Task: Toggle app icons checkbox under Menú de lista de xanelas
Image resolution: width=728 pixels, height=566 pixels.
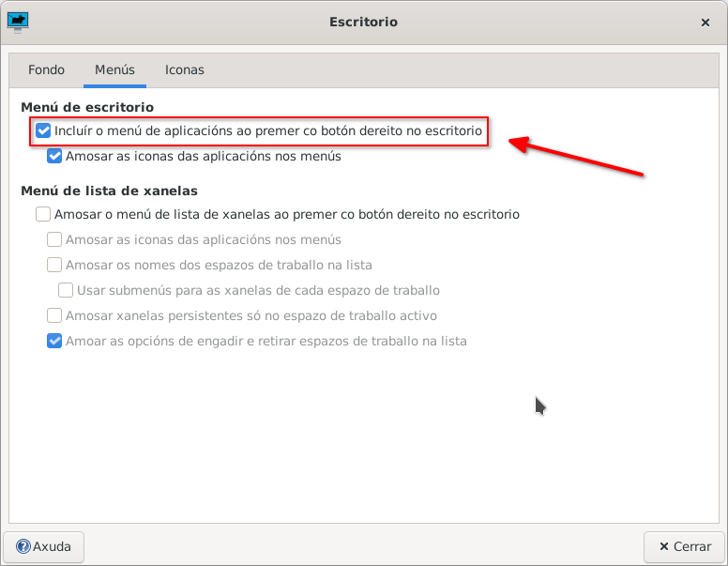Action: (54, 239)
